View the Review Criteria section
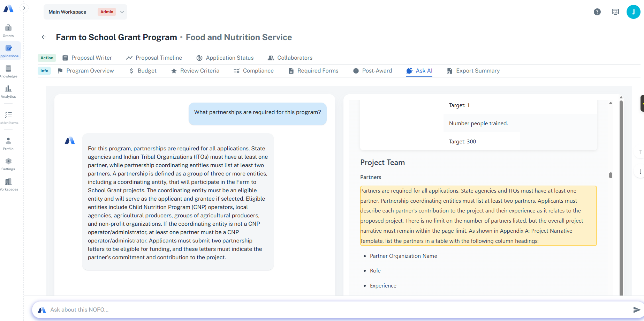Image resolution: width=644 pixels, height=321 pixels. [199, 70]
